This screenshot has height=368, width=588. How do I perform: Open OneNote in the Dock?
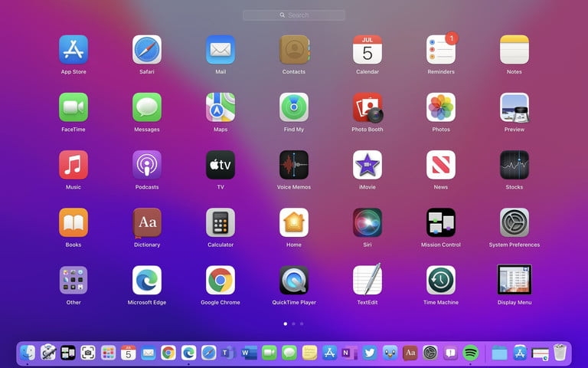[x=349, y=353]
